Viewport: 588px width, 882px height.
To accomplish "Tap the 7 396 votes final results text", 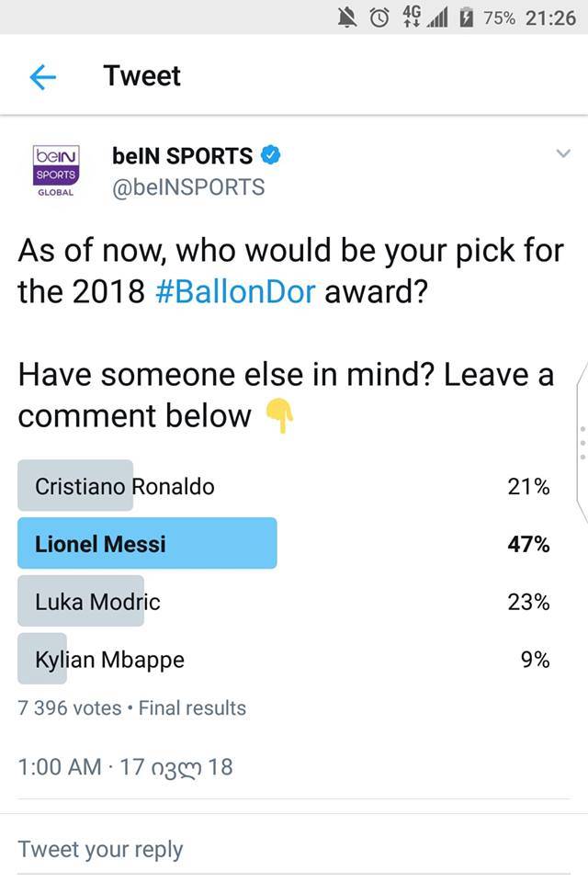I will [x=131, y=707].
